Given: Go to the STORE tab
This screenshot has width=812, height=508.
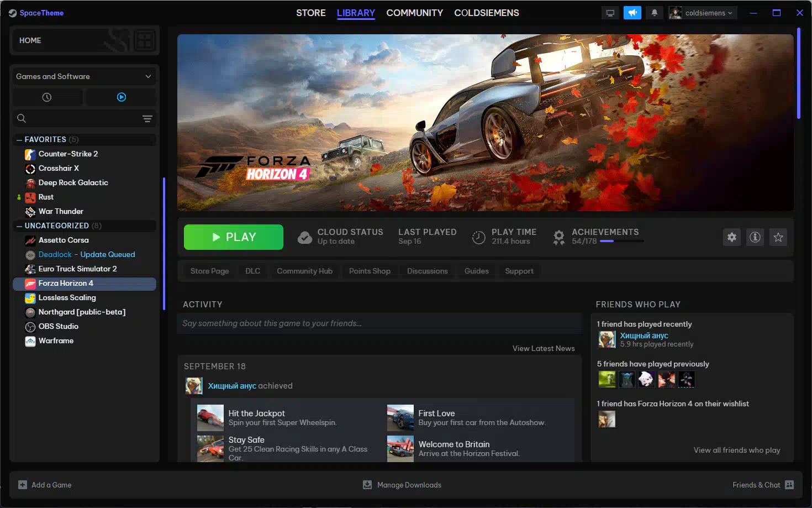Looking at the screenshot, I should (x=311, y=13).
